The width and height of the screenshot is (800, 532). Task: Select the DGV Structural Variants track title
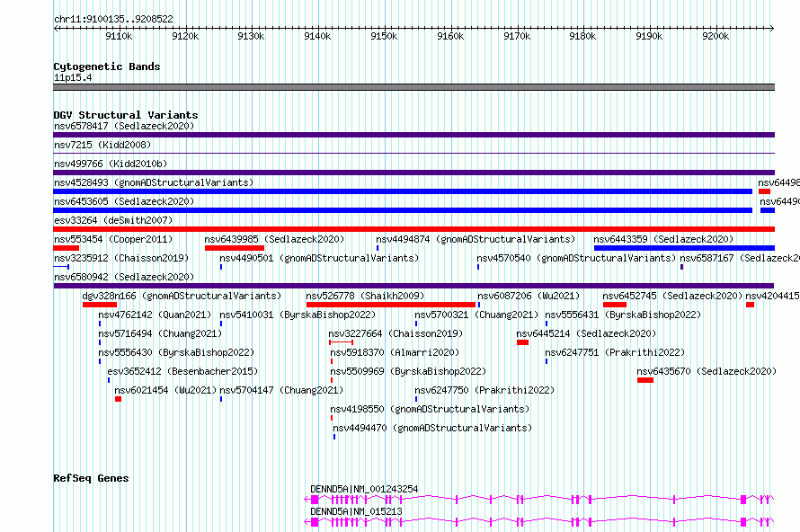pyautogui.click(x=126, y=115)
